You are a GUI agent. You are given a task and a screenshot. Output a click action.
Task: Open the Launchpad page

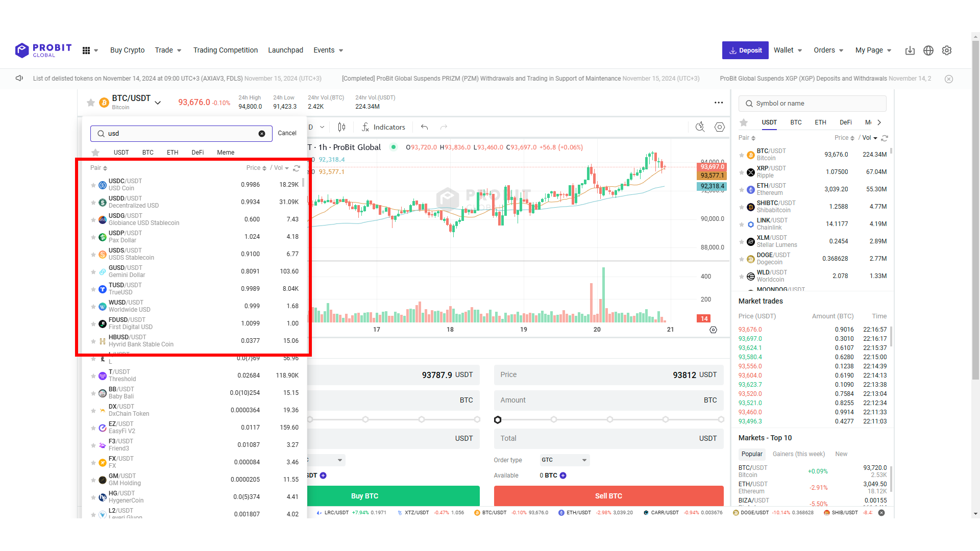coord(285,50)
